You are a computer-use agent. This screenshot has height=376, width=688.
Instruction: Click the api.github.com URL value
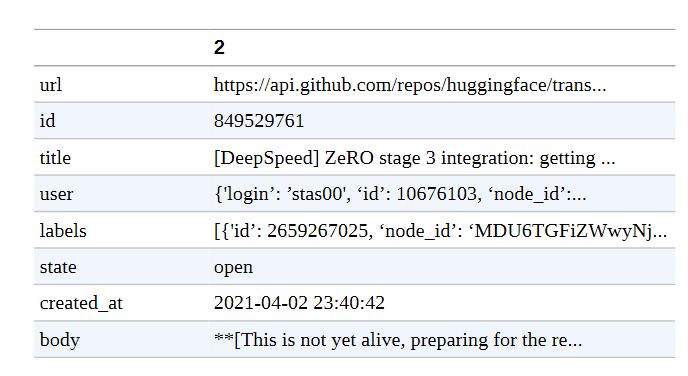click(x=410, y=85)
